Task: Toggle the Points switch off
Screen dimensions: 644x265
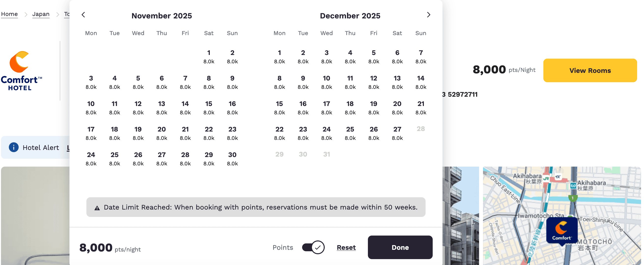Action: click(x=313, y=247)
